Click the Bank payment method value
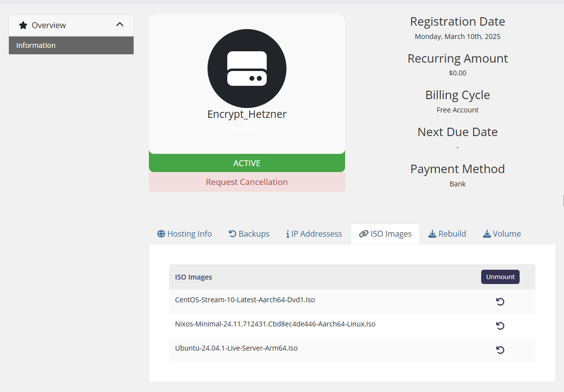This screenshot has height=392, width=564. tap(458, 184)
